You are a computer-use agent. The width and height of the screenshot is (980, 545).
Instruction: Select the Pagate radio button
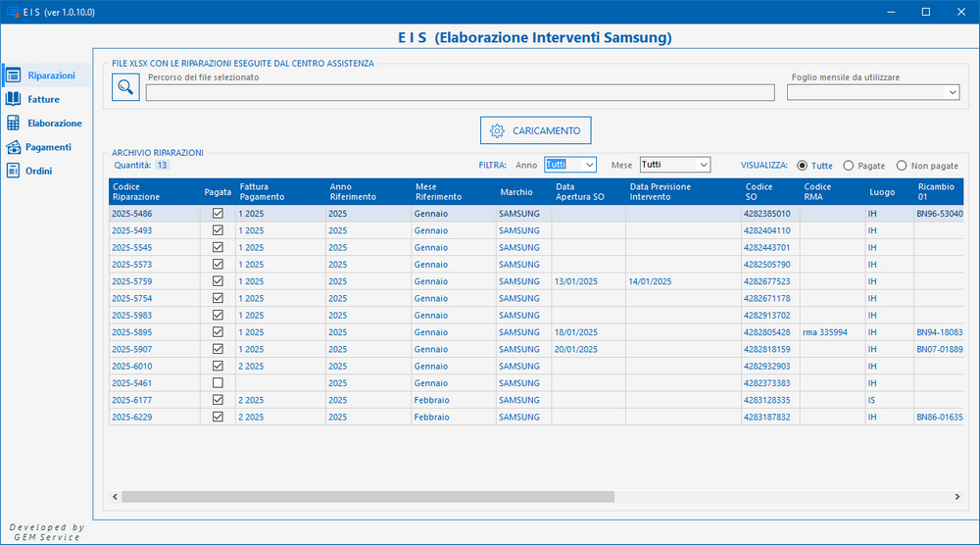click(x=849, y=166)
